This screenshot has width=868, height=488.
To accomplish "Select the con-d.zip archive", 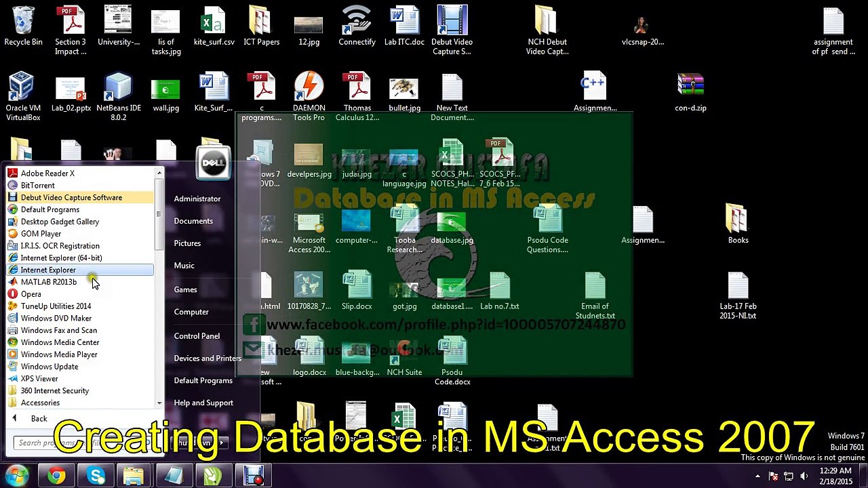I will [690, 93].
